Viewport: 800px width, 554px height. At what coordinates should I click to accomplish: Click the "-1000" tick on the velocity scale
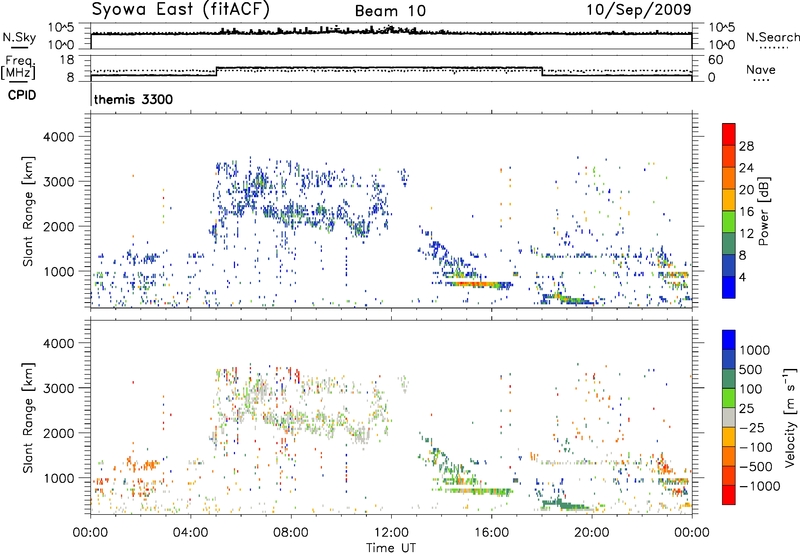click(759, 486)
